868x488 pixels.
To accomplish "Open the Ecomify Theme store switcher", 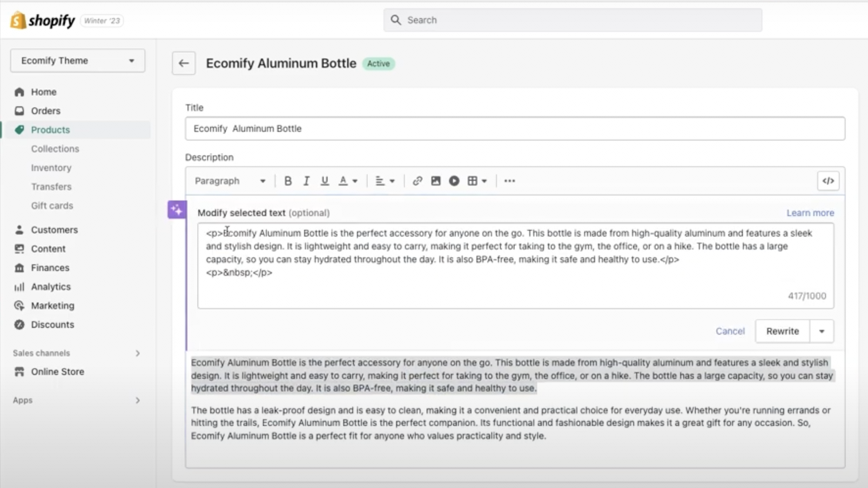I will coord(77,61).
